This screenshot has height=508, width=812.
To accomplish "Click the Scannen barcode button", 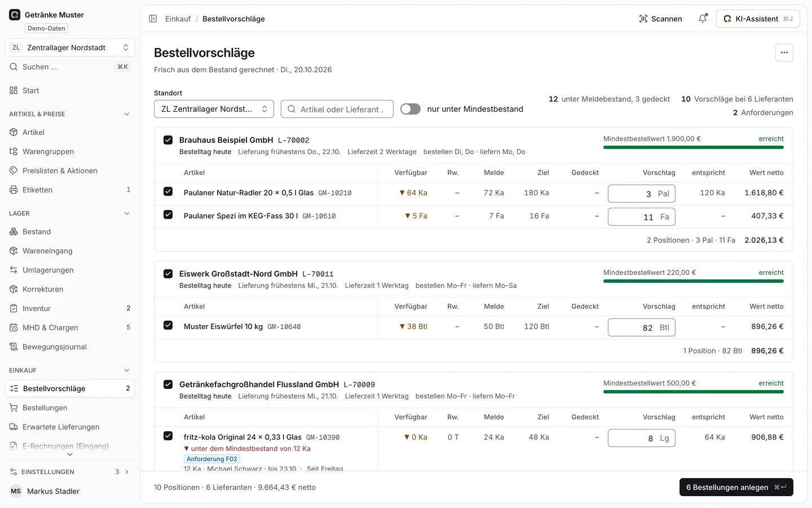I will (x=660, y=19).
